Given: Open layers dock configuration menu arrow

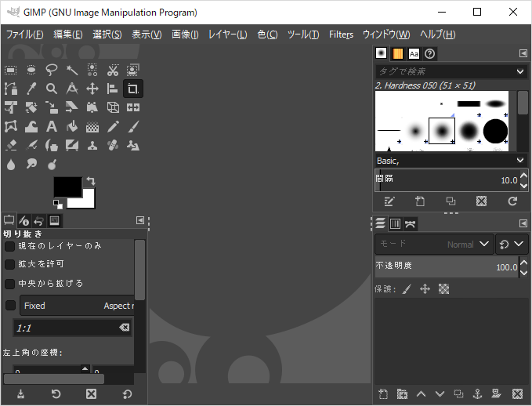Looking at the screenshot, I should pyautogui.click(x=523, y=223).
